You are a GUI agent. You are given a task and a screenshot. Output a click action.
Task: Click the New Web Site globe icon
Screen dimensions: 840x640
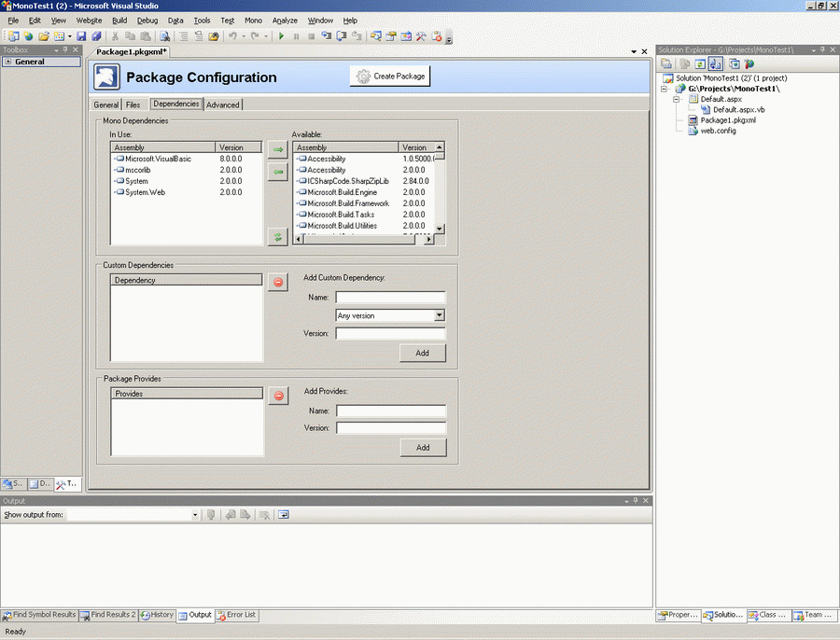(x=28, y=36)
